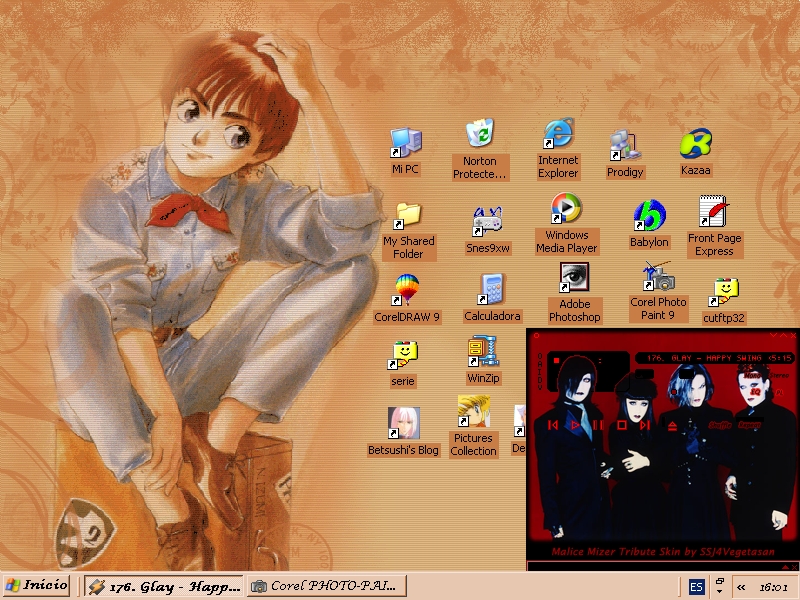
Task: Stop playback in the Winamp player
Action: coord(621,425)
